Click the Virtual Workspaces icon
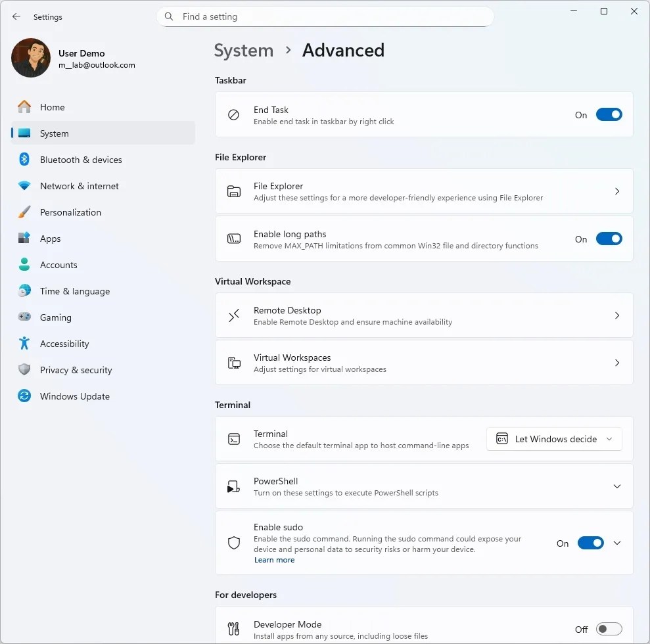650x644 pixels. (233, 362)
